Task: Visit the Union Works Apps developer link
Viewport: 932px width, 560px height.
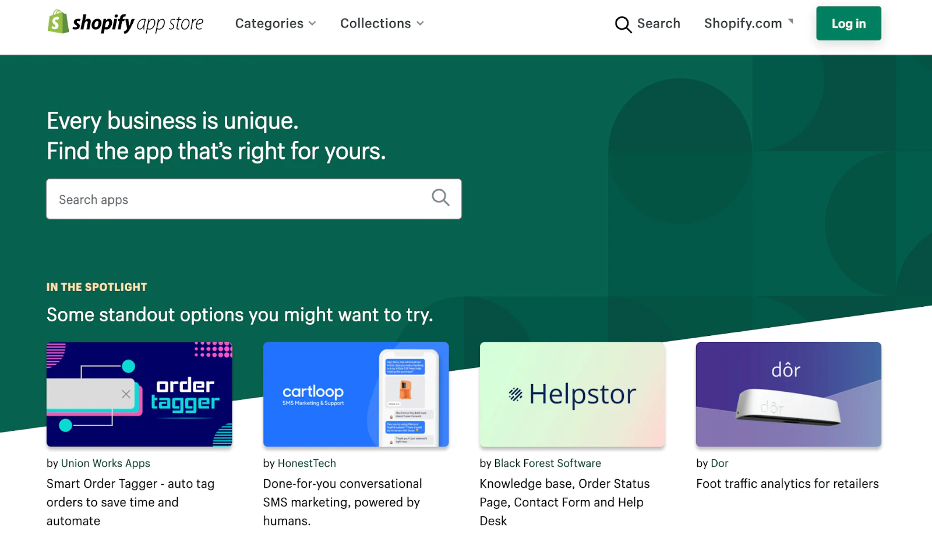Action: coord(105,463)
